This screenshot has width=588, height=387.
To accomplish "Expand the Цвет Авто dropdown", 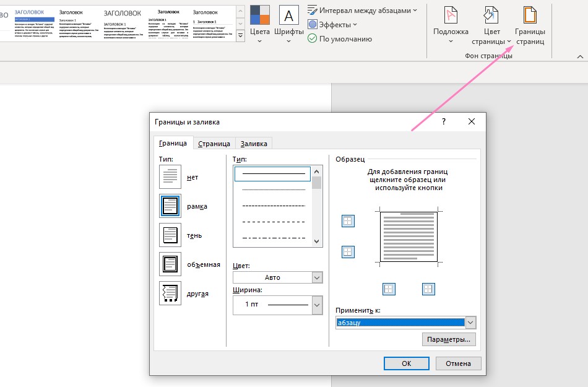I will click(x=317, y=278).
